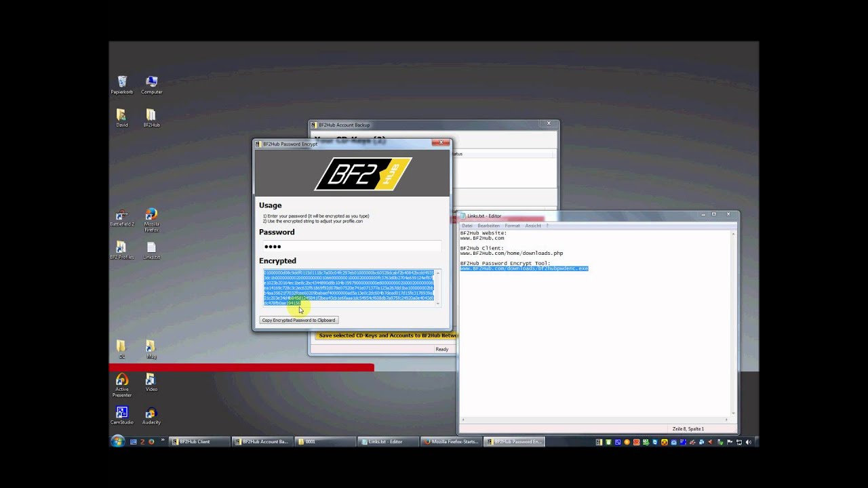The height and width of the screenshot is (488, 868).
Task: Maximize the Links.txt Editor window
Action: tap(714, 215)
